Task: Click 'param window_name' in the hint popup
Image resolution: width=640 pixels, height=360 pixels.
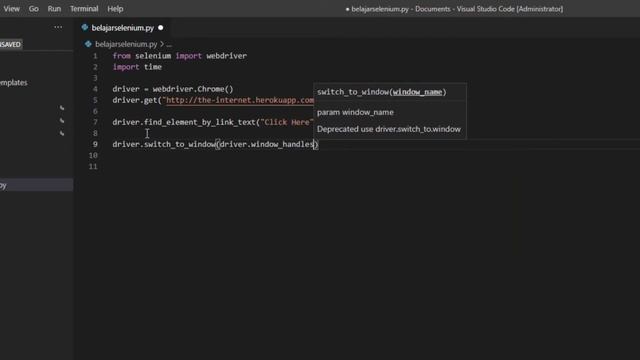Action: (356, 112)
